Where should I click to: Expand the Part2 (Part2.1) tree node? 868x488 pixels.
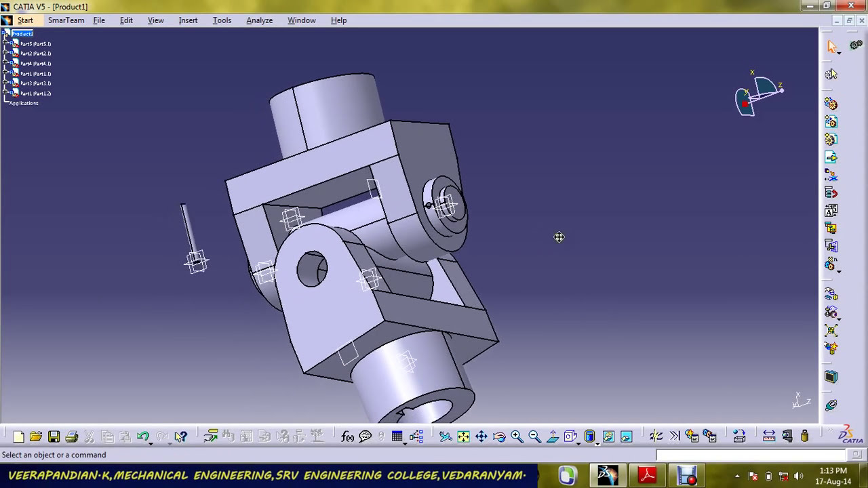tap(6, 54)
